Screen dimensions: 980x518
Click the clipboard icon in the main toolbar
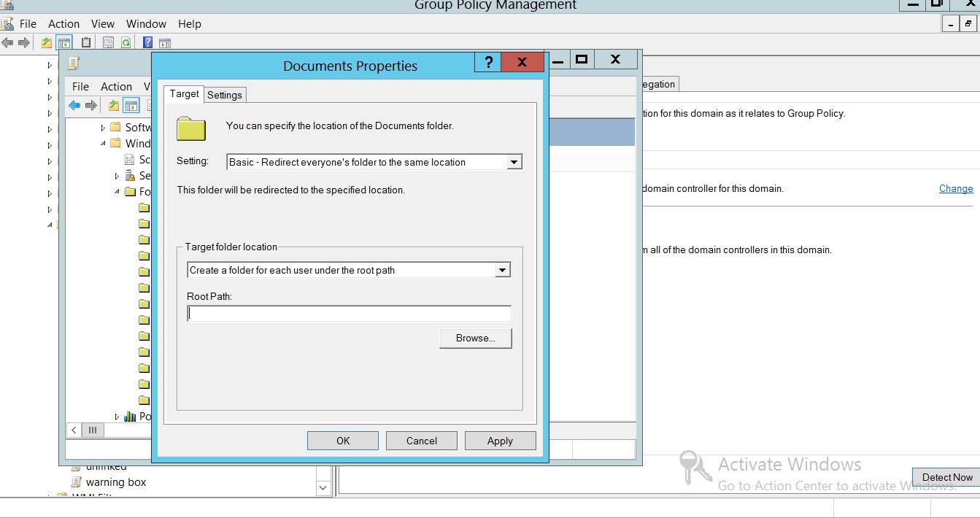86,43
